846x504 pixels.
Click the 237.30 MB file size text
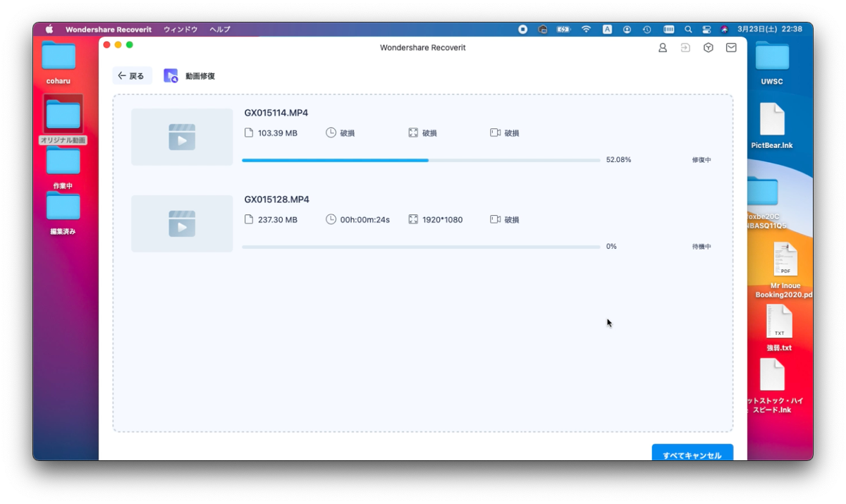coord(278,219)
